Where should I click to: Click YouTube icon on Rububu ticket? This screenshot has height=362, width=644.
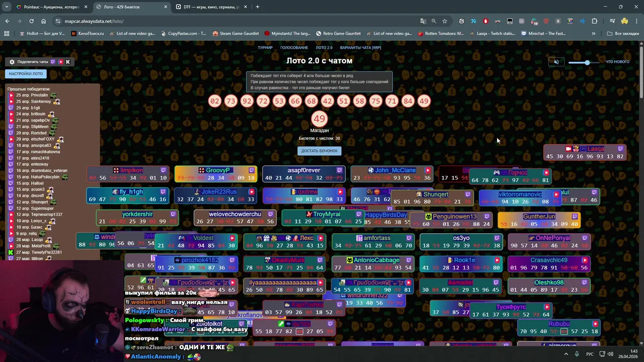[x=595, y=324]
